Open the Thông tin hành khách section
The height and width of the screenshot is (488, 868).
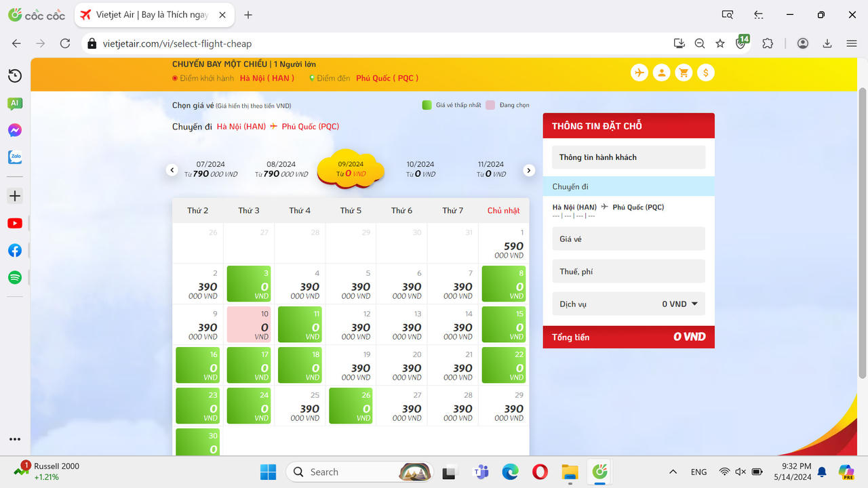point(628,157)
